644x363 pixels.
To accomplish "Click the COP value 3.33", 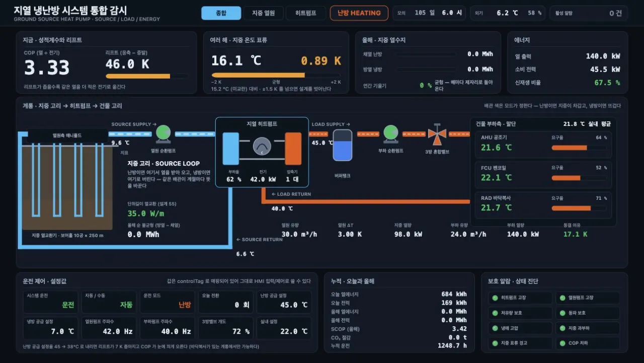I will pyautogui.click(x=47, y=67).
